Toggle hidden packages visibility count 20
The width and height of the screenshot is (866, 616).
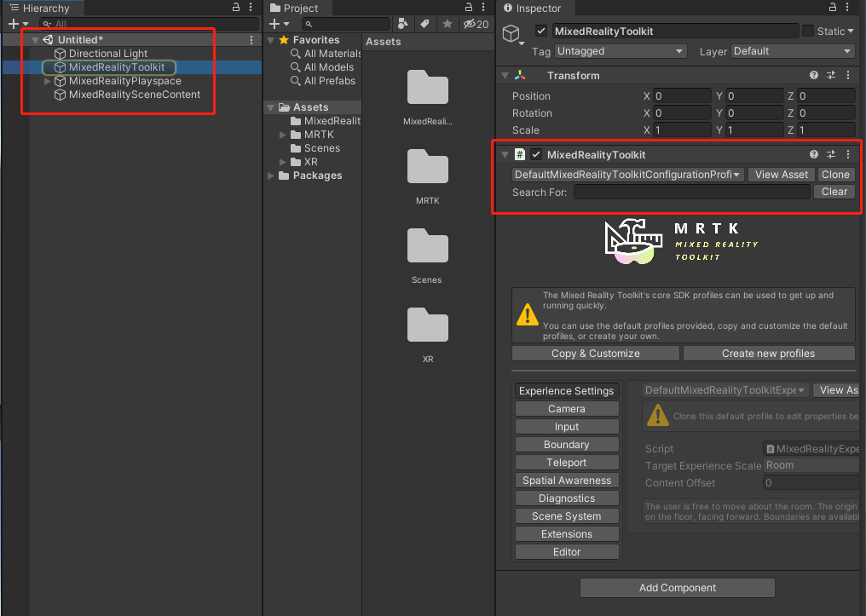(476, 24)
